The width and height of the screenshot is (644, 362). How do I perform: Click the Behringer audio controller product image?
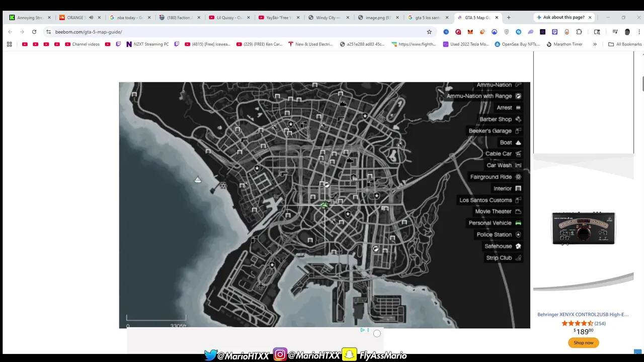[584, 228]
